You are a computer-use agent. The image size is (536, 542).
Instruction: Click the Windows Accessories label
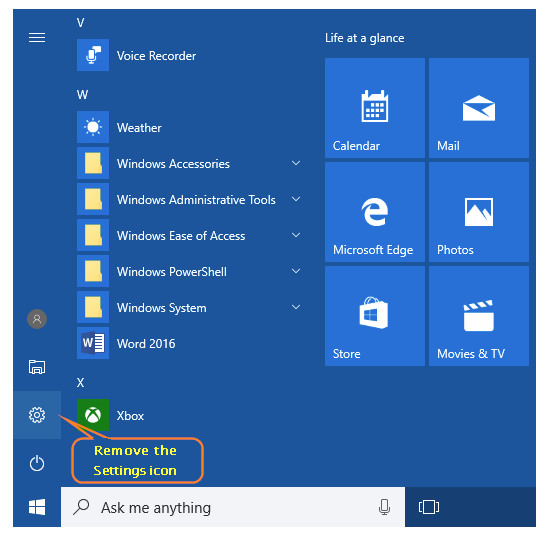coord(173,164)
